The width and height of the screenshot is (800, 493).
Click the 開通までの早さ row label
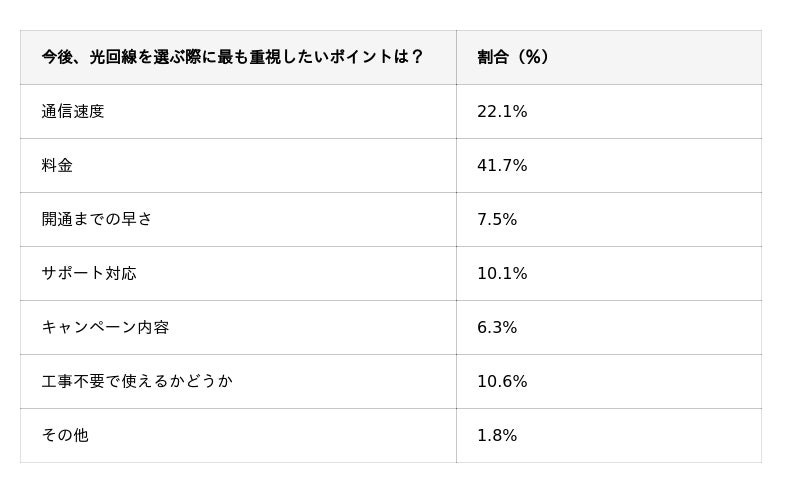pyautogui.click(x=97, y=219)
